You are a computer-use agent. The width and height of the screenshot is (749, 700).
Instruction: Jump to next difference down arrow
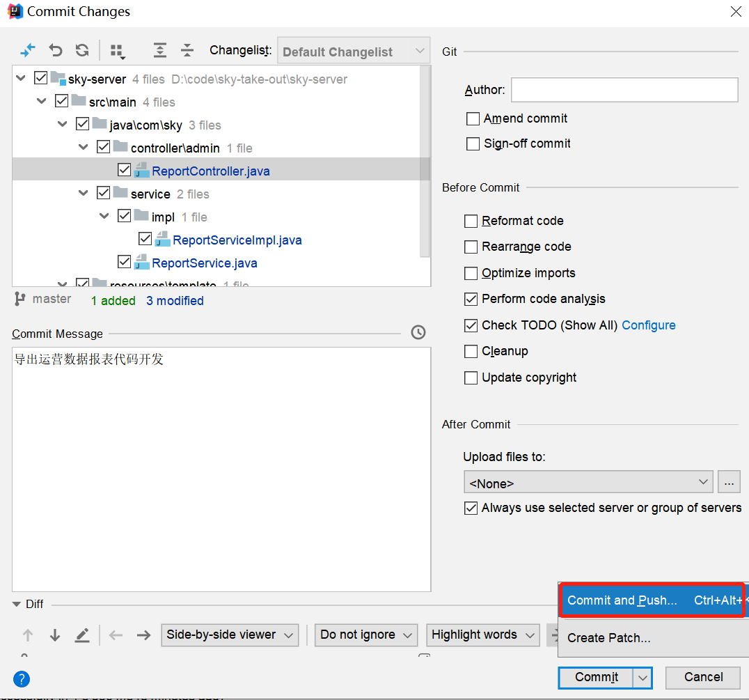click(x=55, y=635)
